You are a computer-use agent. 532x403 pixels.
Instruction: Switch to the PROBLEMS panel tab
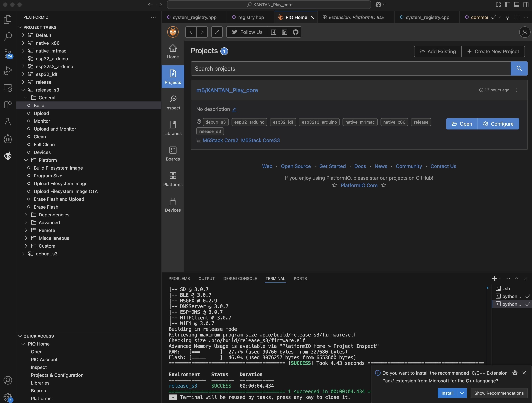tap(179, 278)
